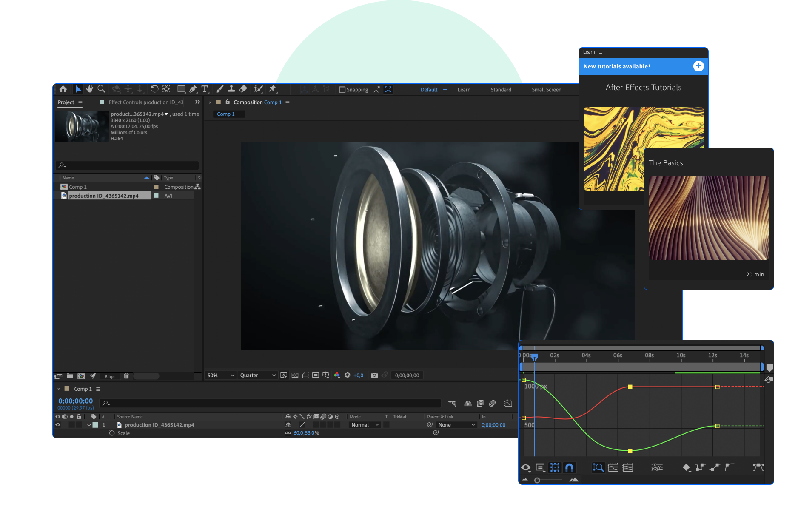Create new folder in Project panel
Screen dimensions: 798x532
[70, 376]
